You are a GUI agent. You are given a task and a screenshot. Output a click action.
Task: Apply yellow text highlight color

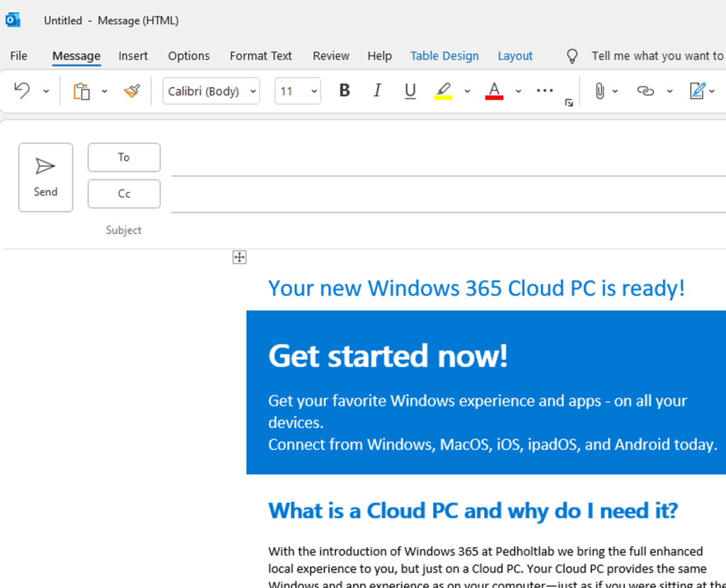coord(443,91)
